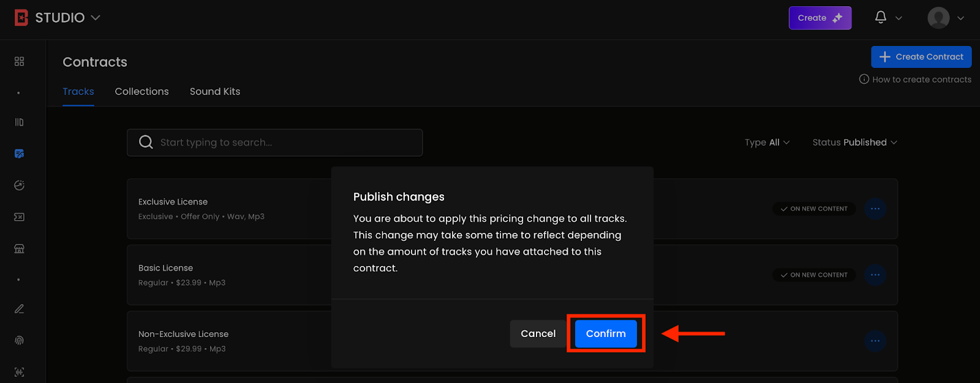
Task: Switch to the Collections tab
Action: pyautogui.click(x=141, y=91)
